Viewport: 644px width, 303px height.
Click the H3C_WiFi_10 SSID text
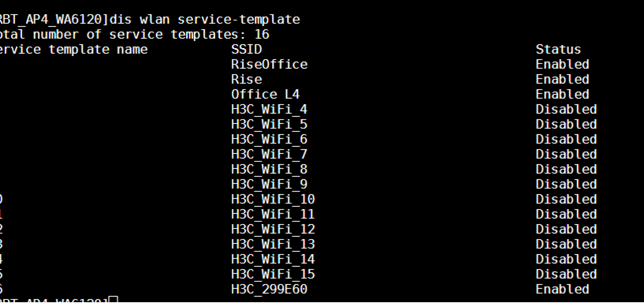tap(273, 199)
